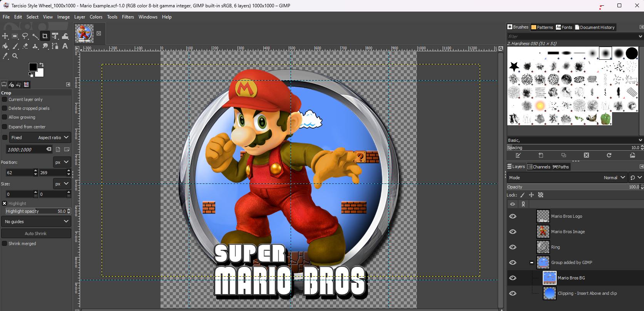Enable the Fixed aspect ratio checkbox
Viewport: 644px width, 311px height.
5,138
